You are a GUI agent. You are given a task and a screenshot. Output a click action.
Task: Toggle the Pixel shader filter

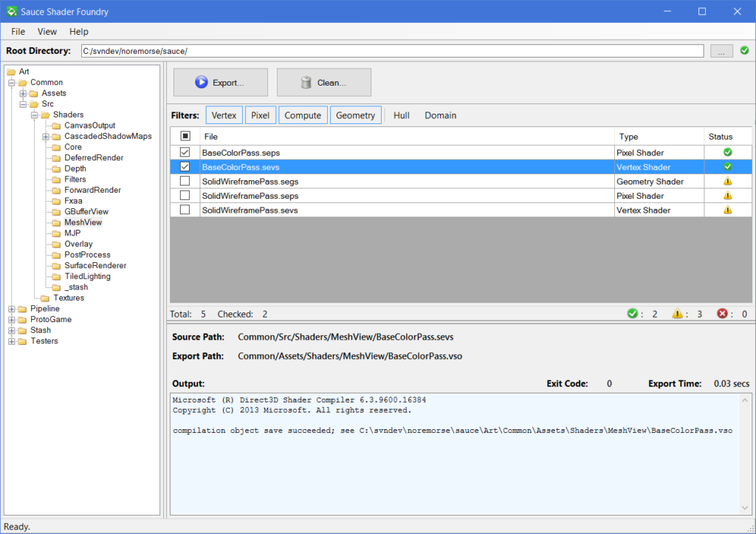pos(261,115)
